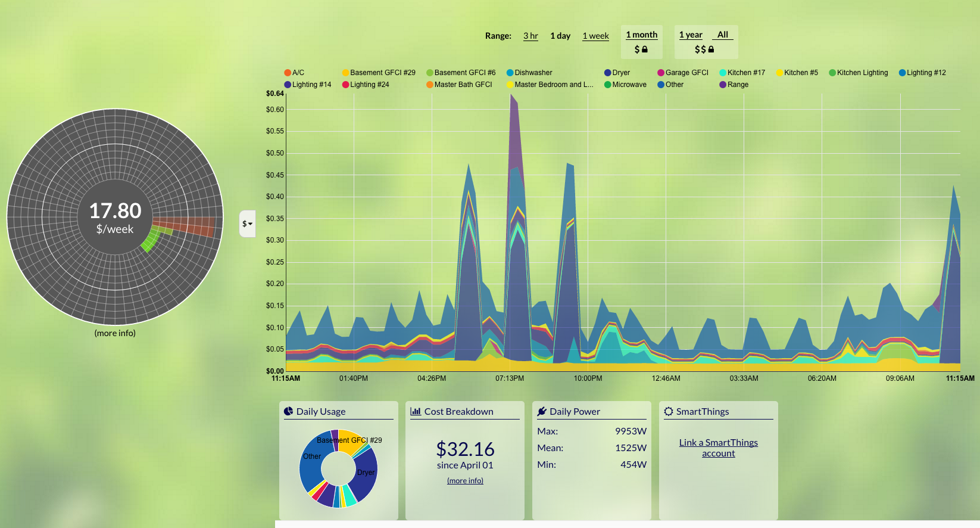Select the 3 hr range
980x528 pixels.
[530, 36]
